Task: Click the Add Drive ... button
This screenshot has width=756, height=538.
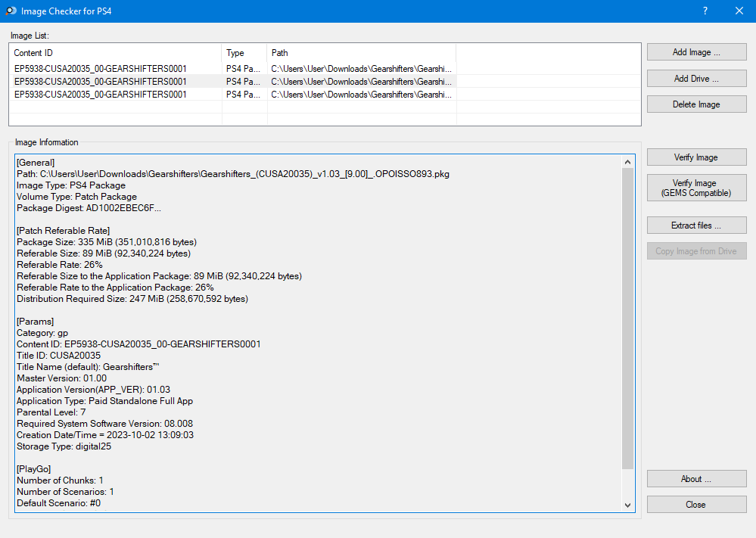Action: [x=697, y=79]
